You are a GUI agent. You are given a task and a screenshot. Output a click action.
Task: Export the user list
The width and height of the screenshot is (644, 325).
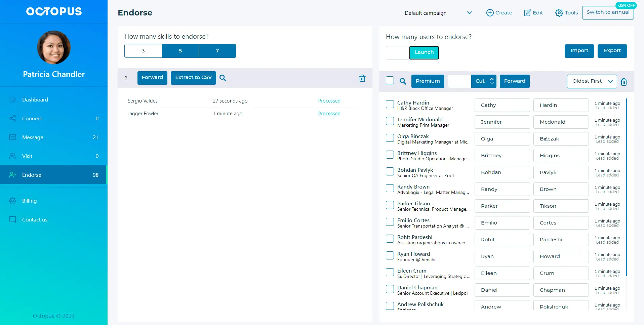[612, 51]
